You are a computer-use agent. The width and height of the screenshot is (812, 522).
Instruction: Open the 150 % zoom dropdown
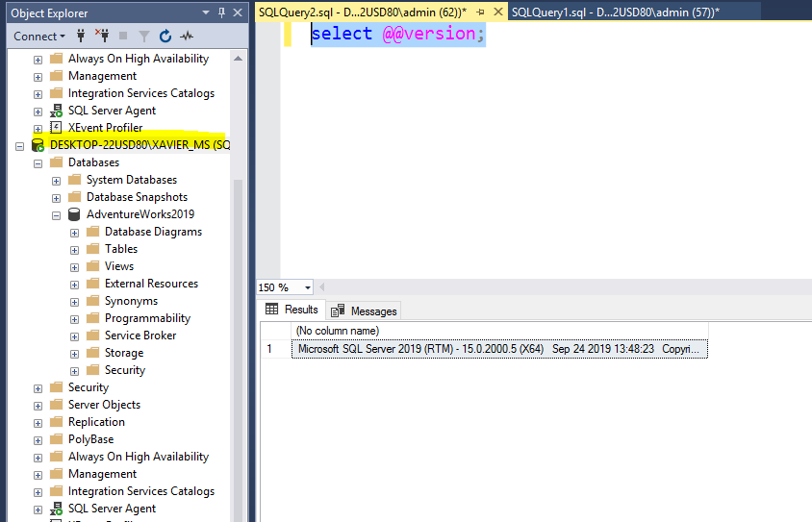(307, 287)
